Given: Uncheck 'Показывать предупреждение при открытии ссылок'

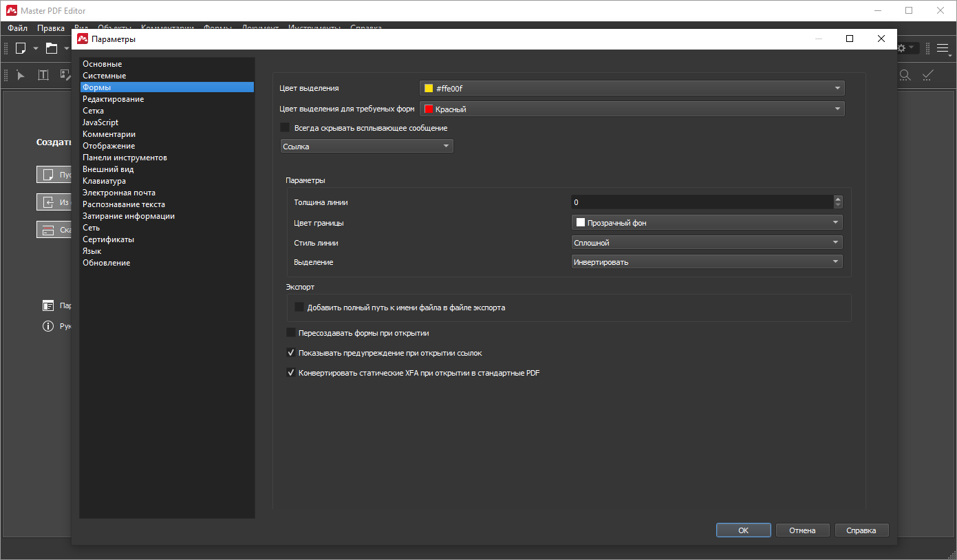Looking at the screenshot, I should 291,353.
